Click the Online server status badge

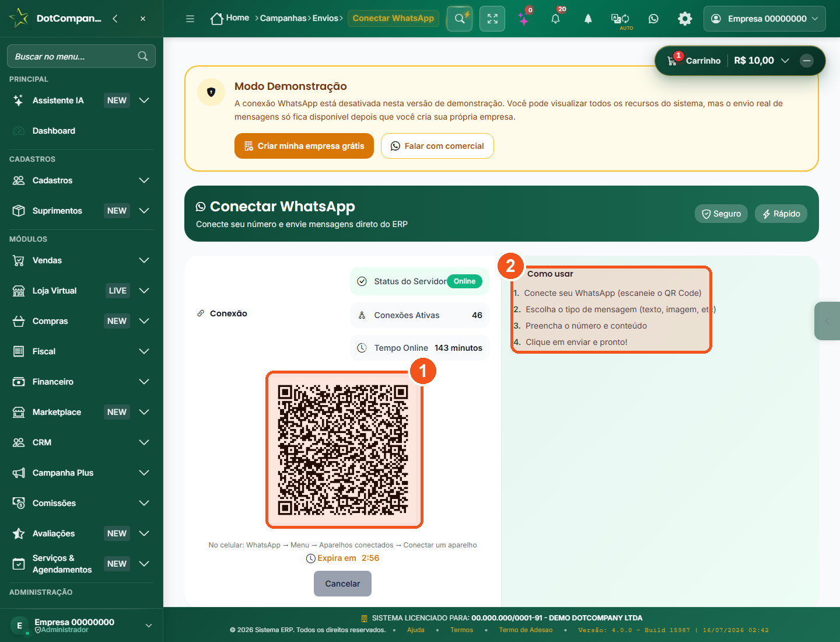[464, 281]
